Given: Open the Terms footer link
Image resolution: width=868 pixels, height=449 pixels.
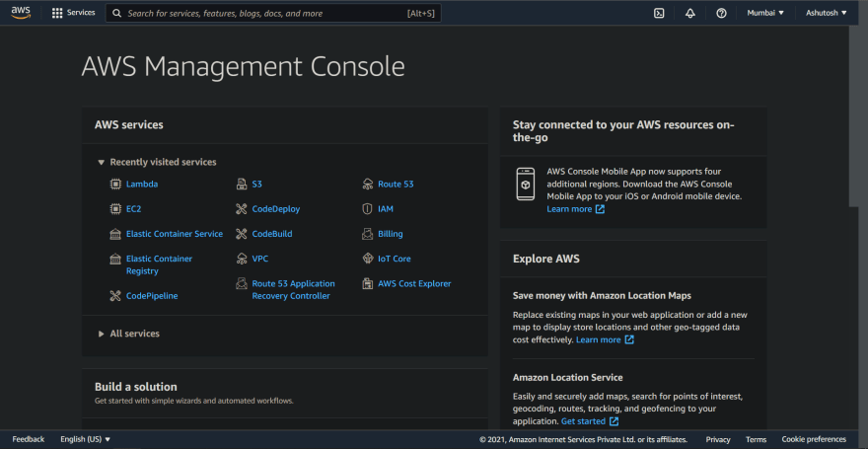Looking at the screenshot, I should [x=756, y=439].
